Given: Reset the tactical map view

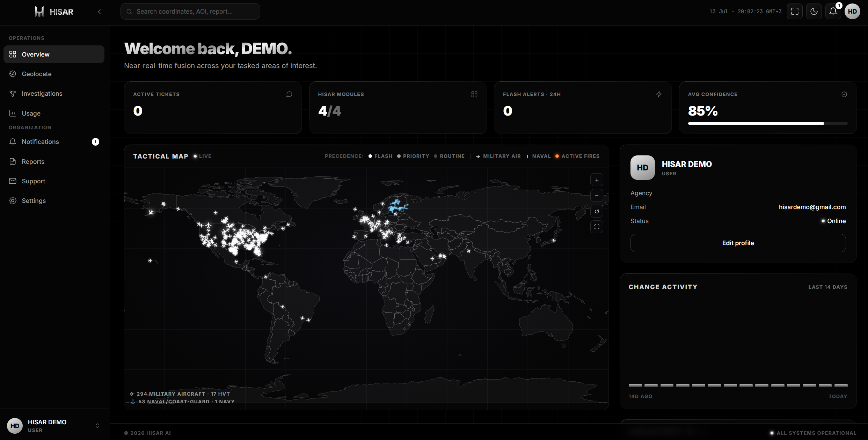Looking at the screenshot, I should 597,211.
